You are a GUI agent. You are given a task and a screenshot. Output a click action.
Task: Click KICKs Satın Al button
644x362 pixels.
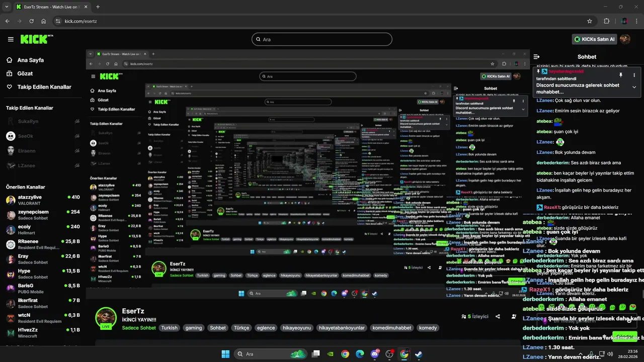[x=594, y=39]
